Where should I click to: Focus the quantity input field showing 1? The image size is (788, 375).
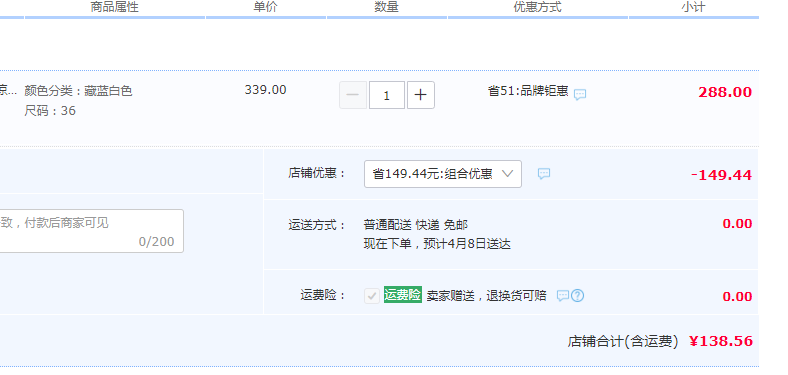[x=386, y=95]
